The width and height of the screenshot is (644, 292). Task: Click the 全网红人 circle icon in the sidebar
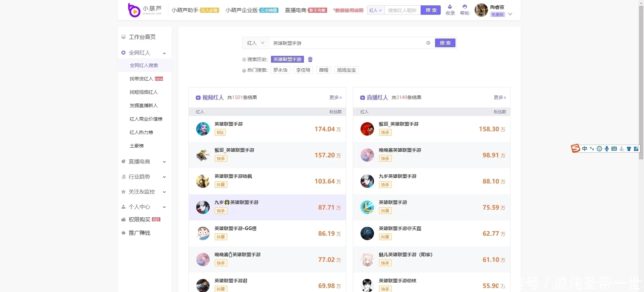123,53
